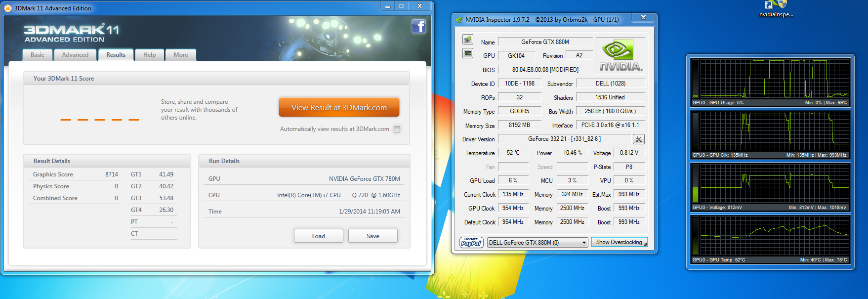Click the Device ID field 10DE - 1198

point(519,84)
